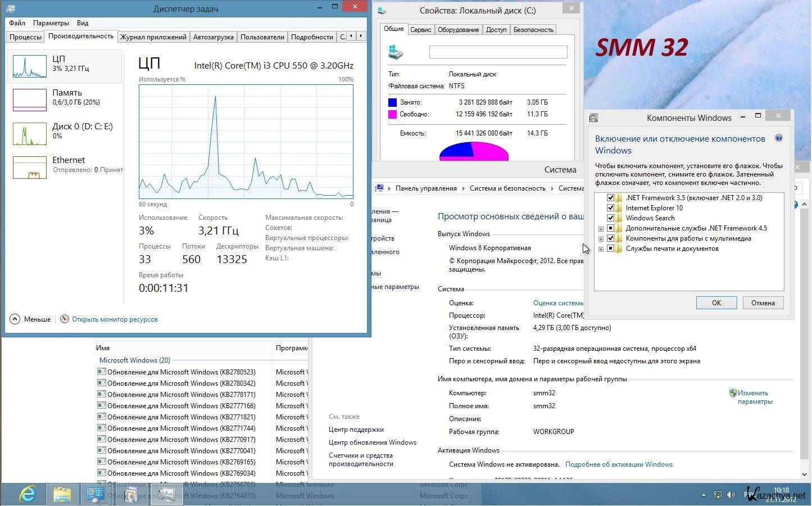The height and width of the screenshot is (506, 812).
Task: Click the help icon in Компоненты Windows
Action: 779,138
